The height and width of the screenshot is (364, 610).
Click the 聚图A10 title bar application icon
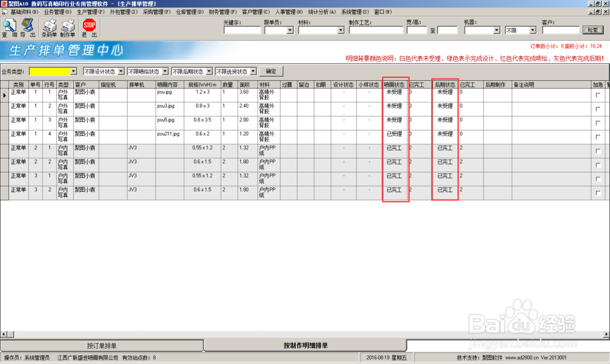(5, 4)
